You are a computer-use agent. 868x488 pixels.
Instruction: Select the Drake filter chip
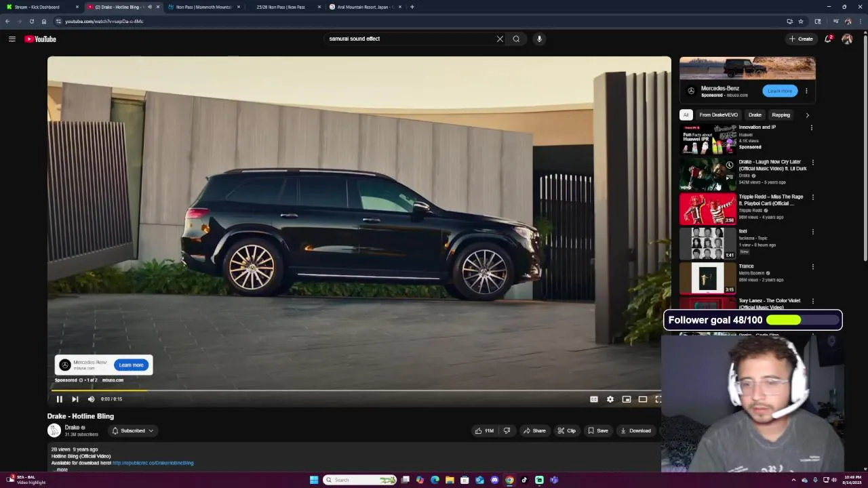pos(755,115)
